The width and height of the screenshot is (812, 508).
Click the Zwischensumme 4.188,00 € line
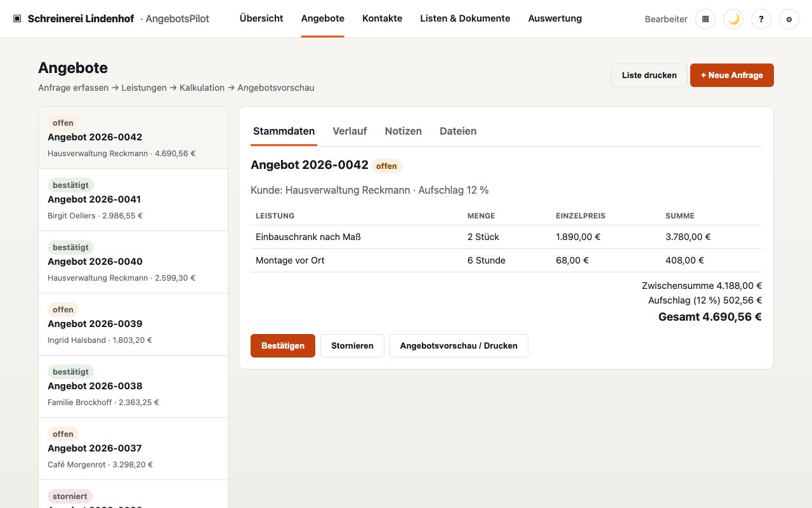702,286
